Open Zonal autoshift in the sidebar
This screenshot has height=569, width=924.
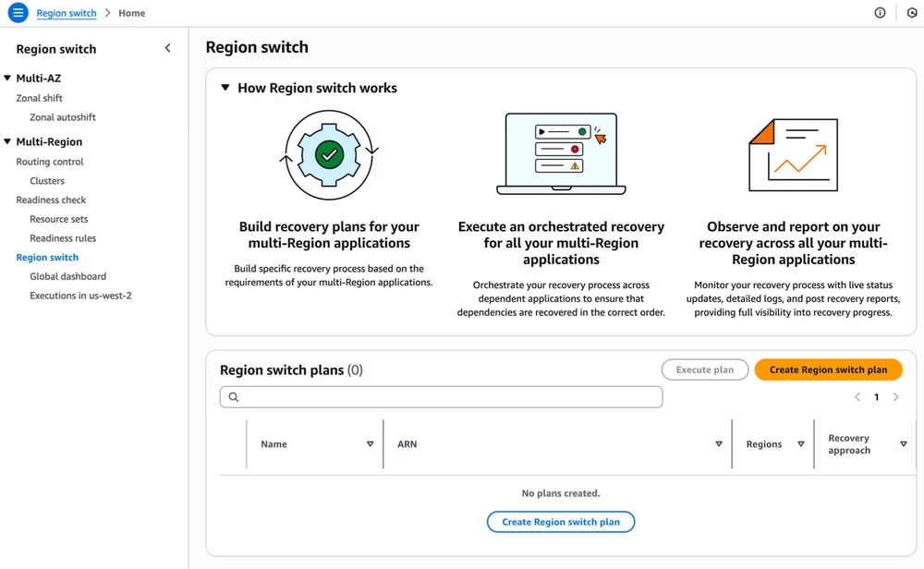(x=63, y=117)
